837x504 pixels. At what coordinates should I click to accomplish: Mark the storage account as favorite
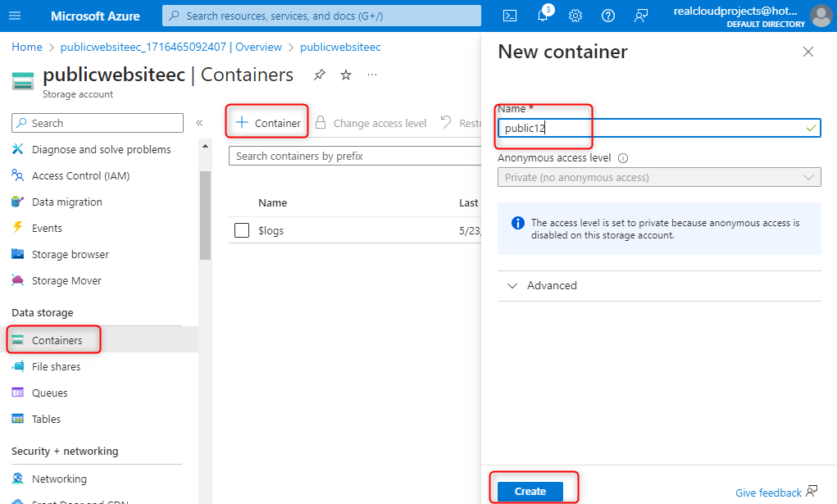click(346, 75)
